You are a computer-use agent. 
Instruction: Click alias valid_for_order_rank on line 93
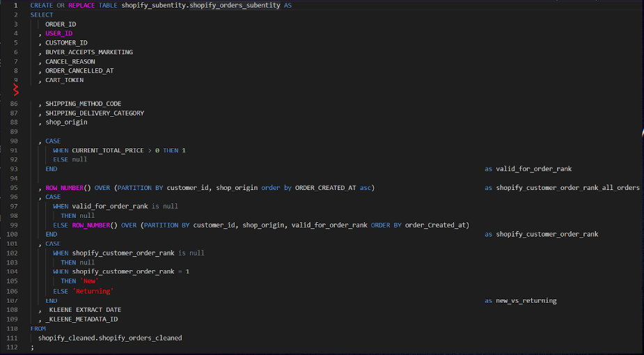coord(533,169)
